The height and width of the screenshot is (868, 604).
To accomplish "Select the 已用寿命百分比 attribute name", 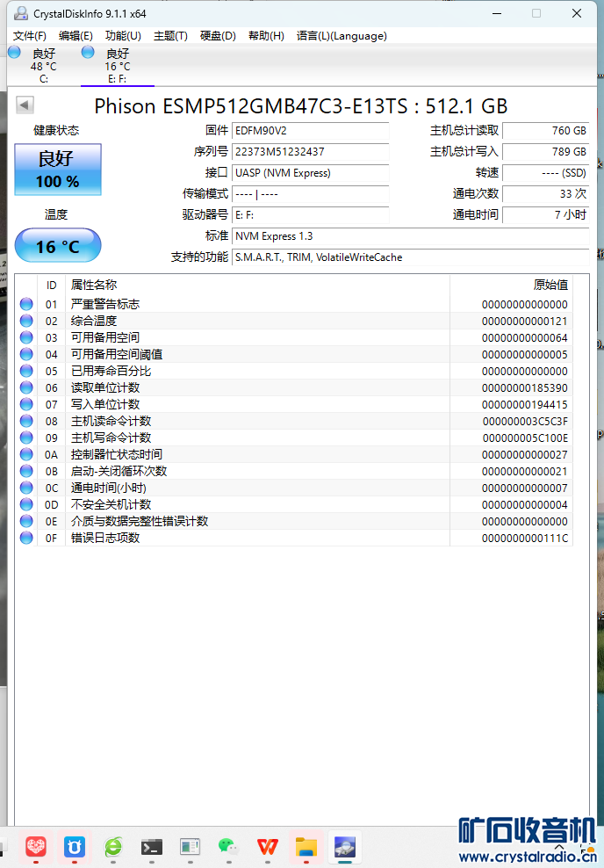I will [111, 371].
